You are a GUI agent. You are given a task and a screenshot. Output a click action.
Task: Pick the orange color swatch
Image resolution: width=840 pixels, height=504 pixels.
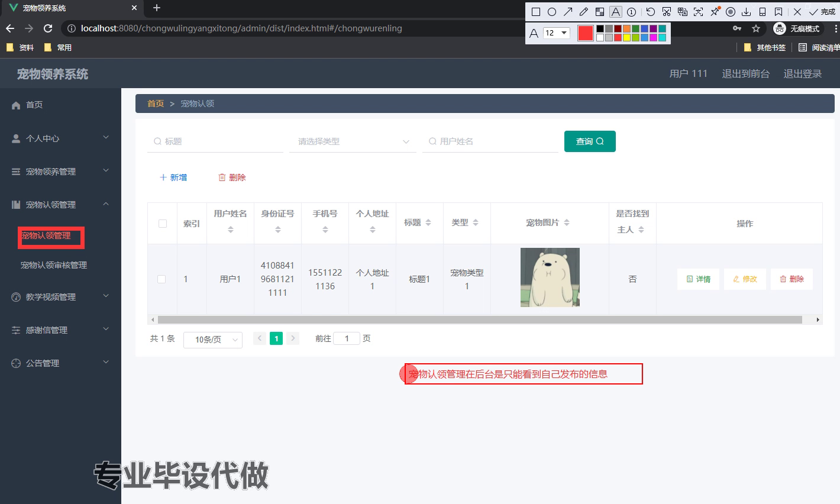click(626, 28)
